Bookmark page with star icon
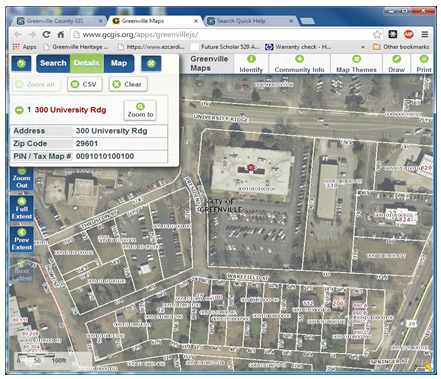The width and height of the screenshot is (441, 379). 377,34
